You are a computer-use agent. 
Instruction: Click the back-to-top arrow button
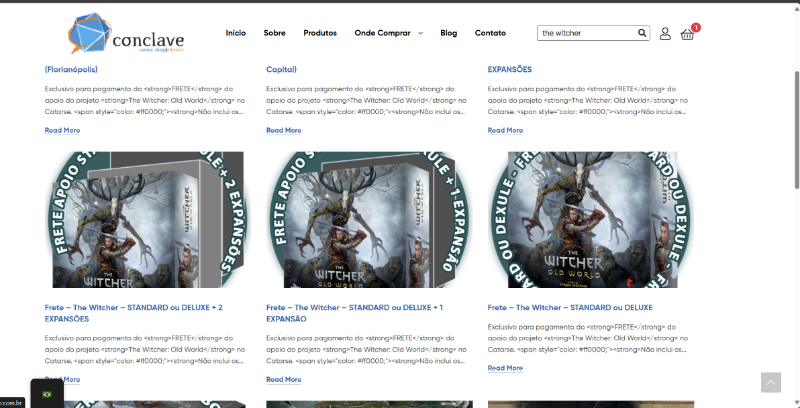pos(770,382)
